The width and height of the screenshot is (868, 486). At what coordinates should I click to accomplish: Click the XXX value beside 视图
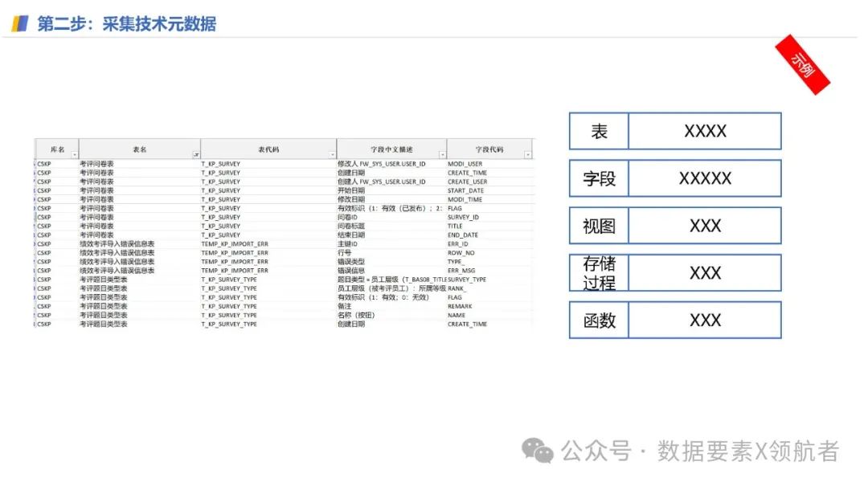tap(705, 226)
